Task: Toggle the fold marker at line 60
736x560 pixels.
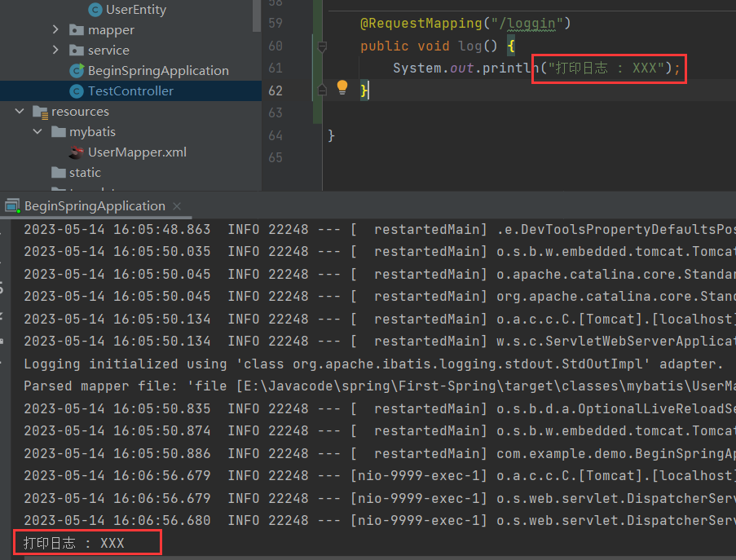Action: tap(322, 46)
